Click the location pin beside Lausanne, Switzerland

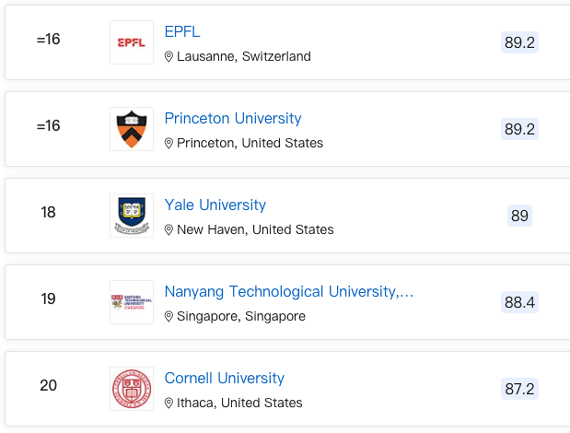coord(169,57)
